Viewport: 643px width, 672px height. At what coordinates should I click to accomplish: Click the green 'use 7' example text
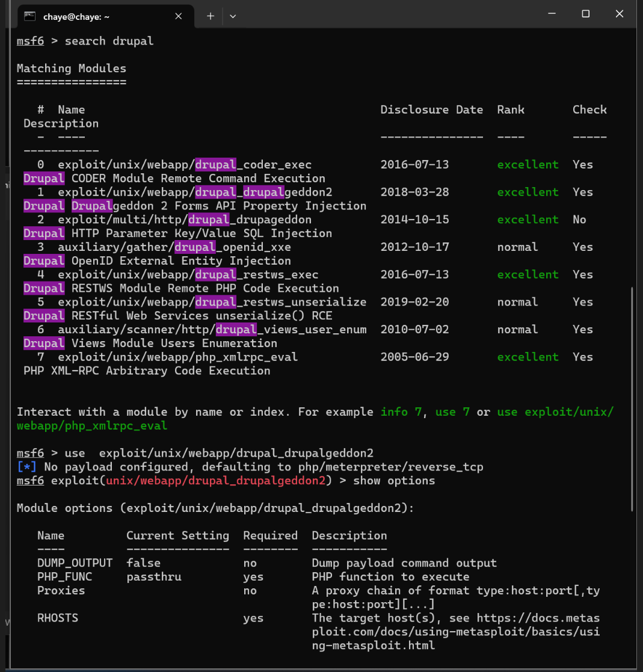(452, 412)
